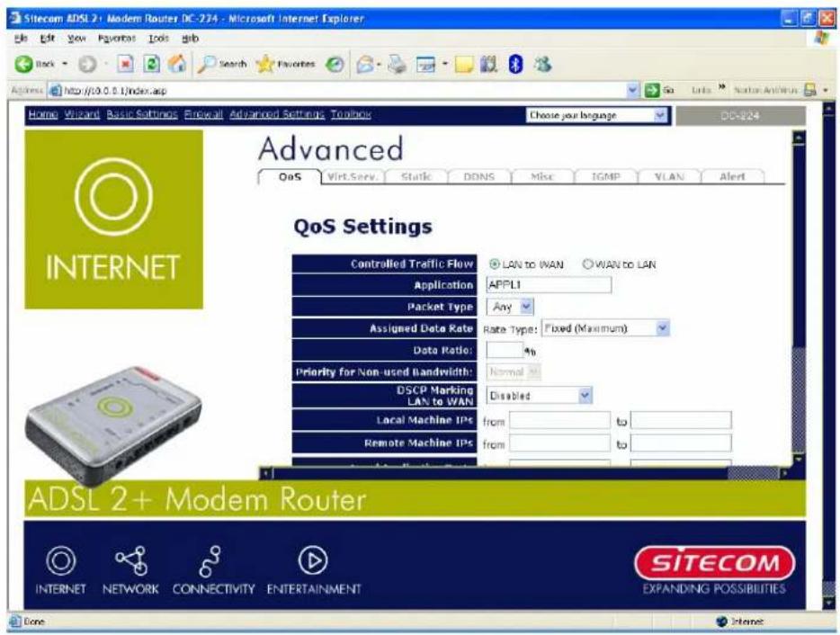840x635 pixels.
Task: Open the Edit menu
Action: pyautogui.click(x=48, y=39)
